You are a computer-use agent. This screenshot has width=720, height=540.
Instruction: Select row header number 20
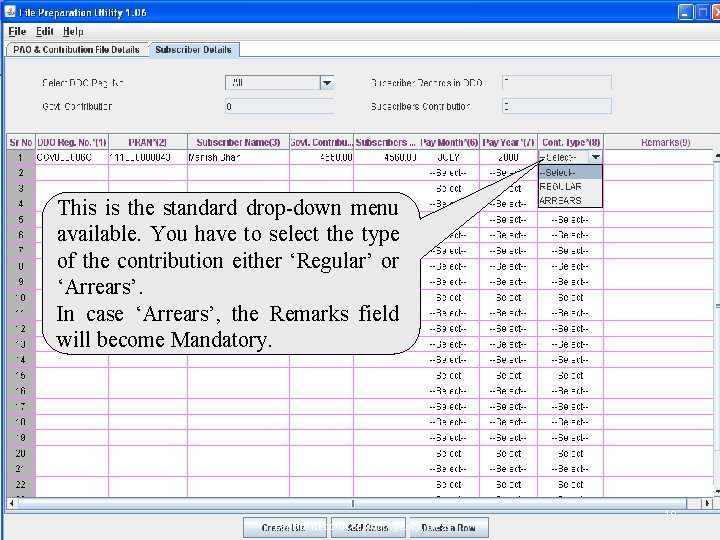pos(21,453)
